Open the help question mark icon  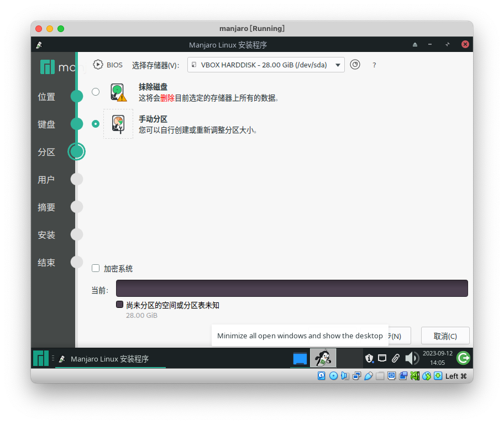(x=374, y=65)
